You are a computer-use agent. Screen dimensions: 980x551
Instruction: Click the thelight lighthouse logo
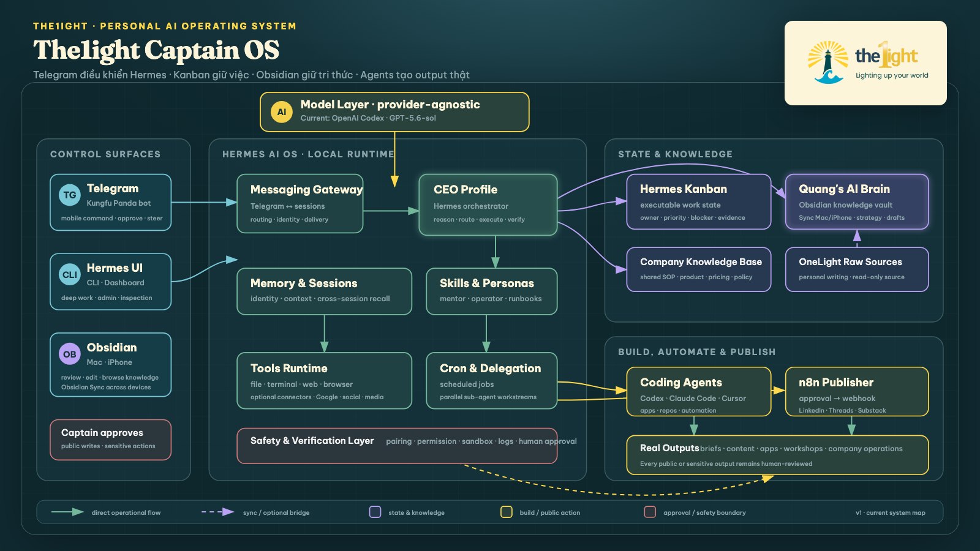(827, 62)
